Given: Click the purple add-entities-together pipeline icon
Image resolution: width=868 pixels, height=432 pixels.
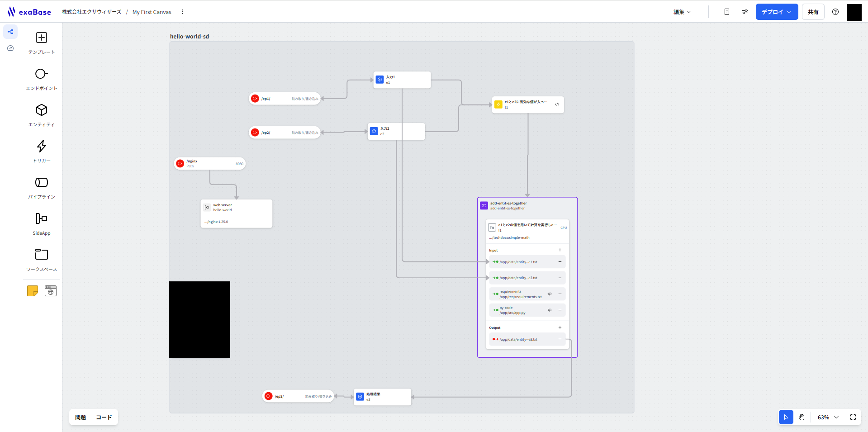Looking at the screenshot, I should tap(484, 205).
